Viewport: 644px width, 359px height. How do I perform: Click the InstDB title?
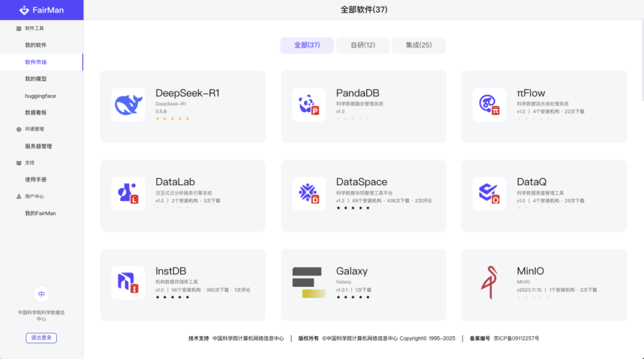(171, 271)
